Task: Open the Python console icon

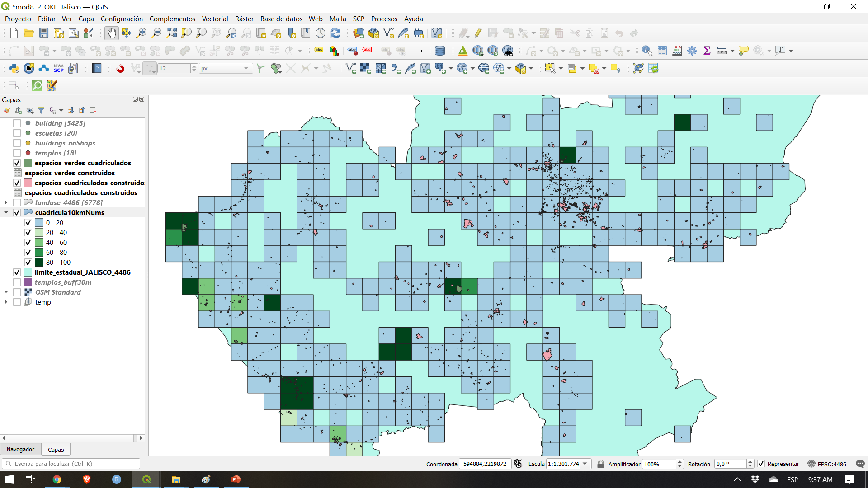Action: (14, 68)
